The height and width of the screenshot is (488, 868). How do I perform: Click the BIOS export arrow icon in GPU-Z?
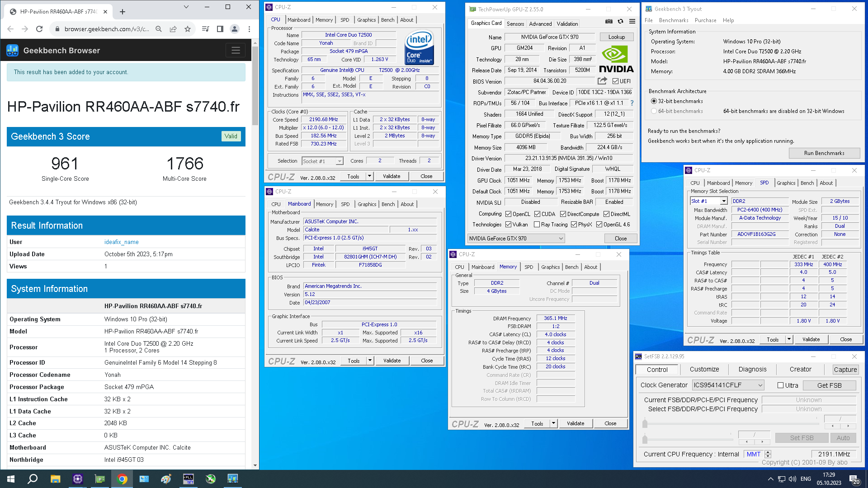click(602, 81)
